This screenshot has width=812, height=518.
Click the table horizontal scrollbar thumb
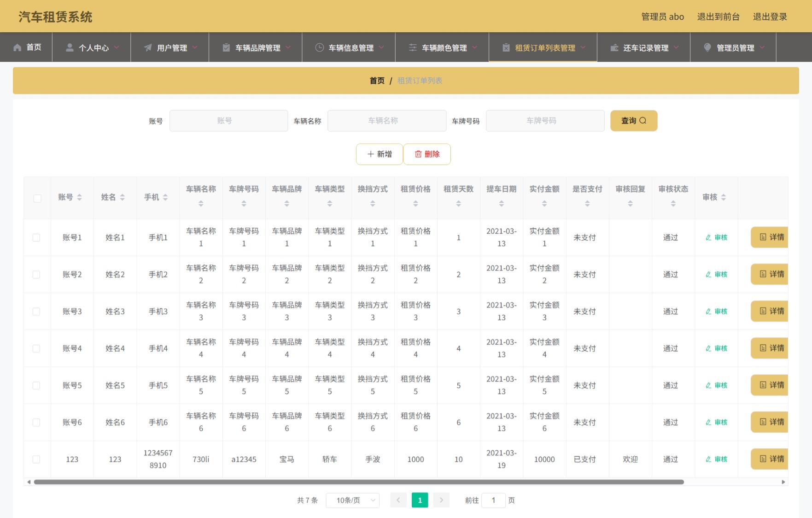click(359, 482)
